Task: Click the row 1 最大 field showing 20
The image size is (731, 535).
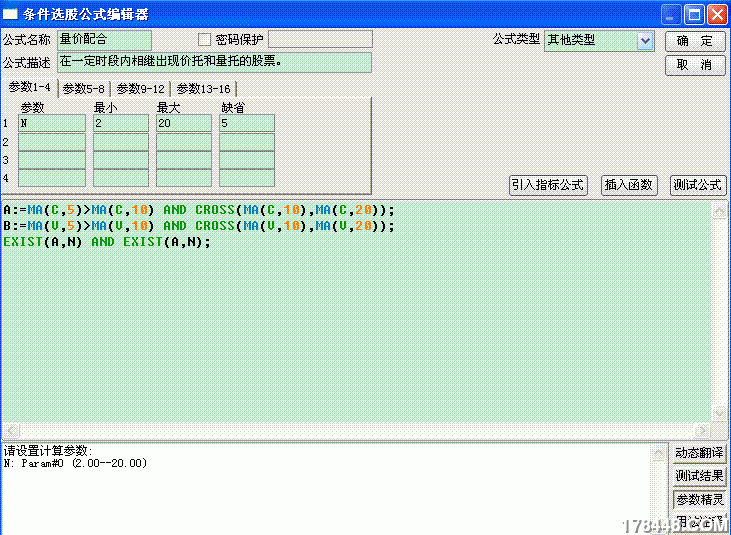Action: click(x=184, y=123)
